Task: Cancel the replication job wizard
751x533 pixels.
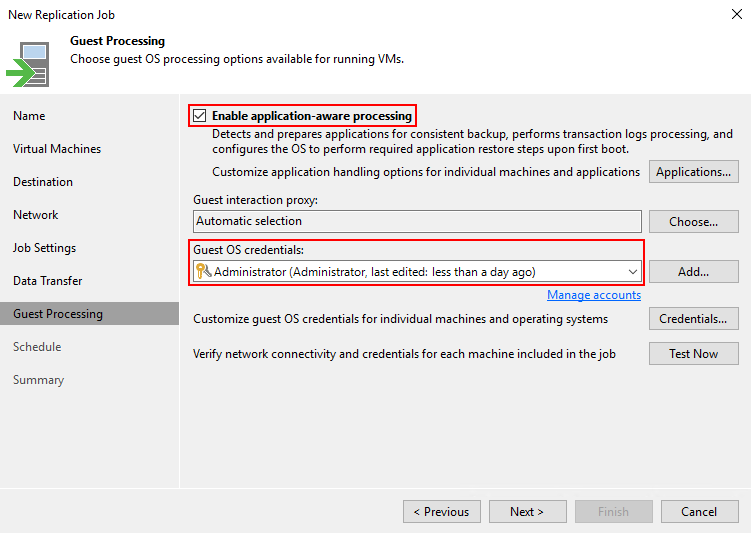Action: pyautogui.click(x=699, y=512)
